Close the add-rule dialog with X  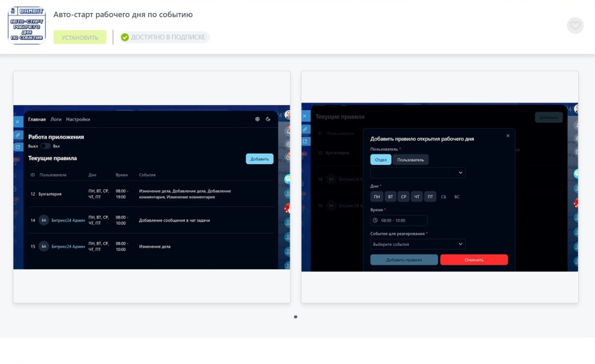(x=508, y=136)
